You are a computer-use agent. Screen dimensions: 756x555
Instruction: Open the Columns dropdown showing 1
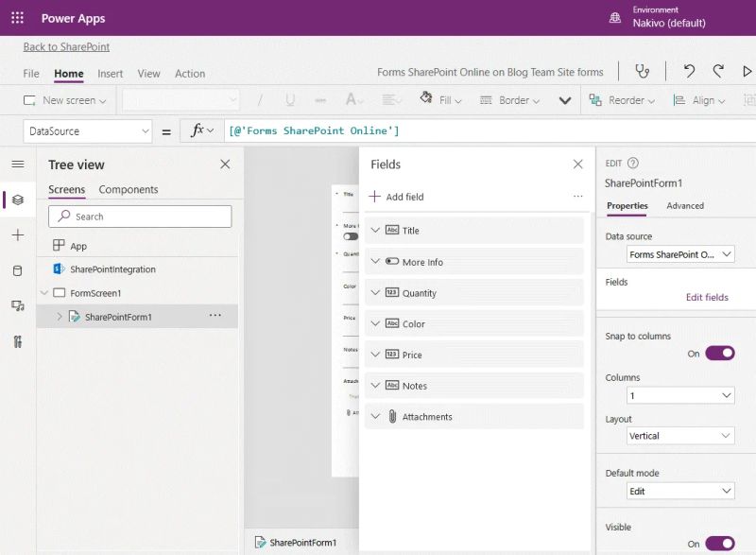coord(679,394)
